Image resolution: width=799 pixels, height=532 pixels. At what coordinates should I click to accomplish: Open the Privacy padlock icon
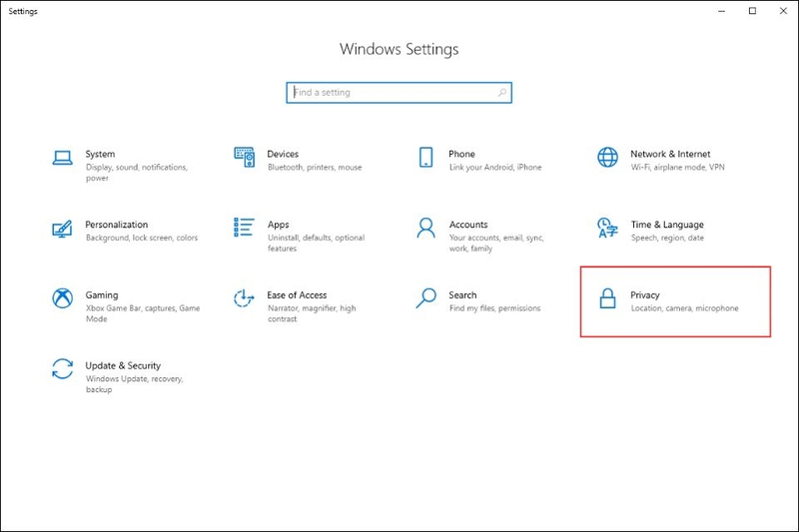click(x=607, y=298)
